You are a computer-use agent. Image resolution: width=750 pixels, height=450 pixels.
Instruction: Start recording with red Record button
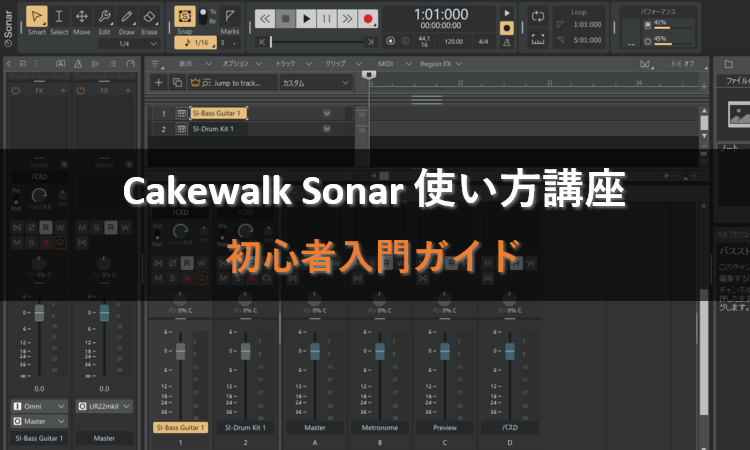[369, 18]
